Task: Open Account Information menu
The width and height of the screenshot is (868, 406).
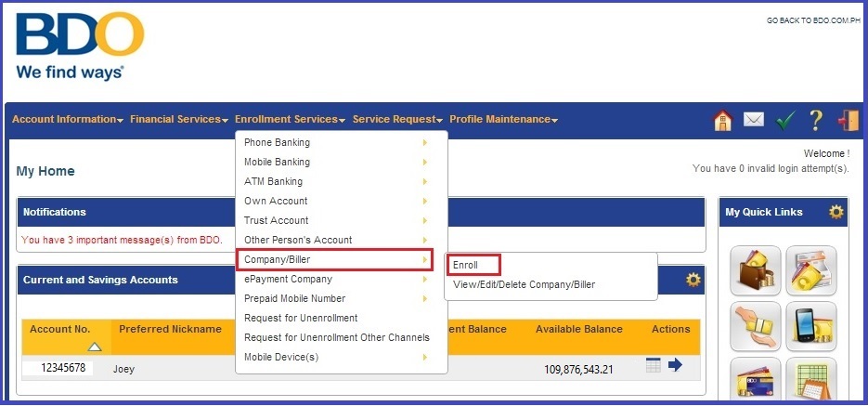Action: tap(68, 119)
